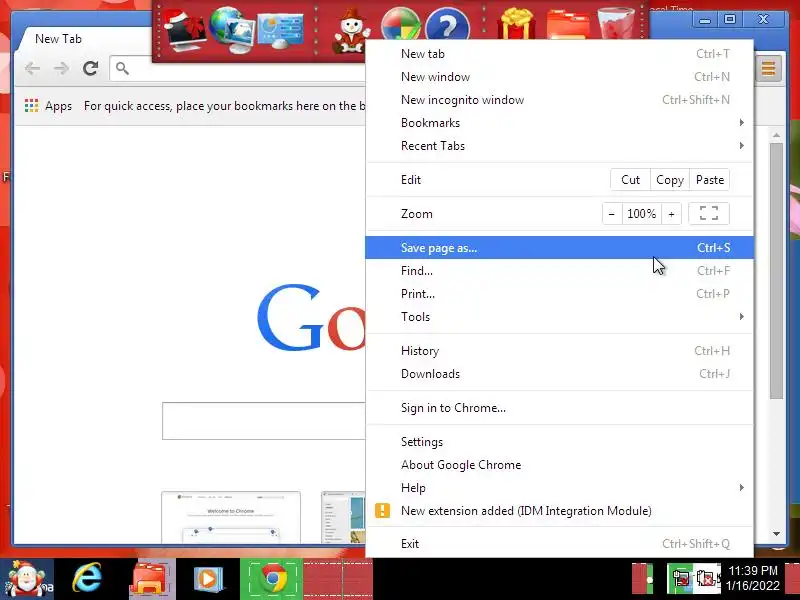Open Windows Media Player from taskbar
The height and width of the screenshot is (600, 800).
[208, 579]
